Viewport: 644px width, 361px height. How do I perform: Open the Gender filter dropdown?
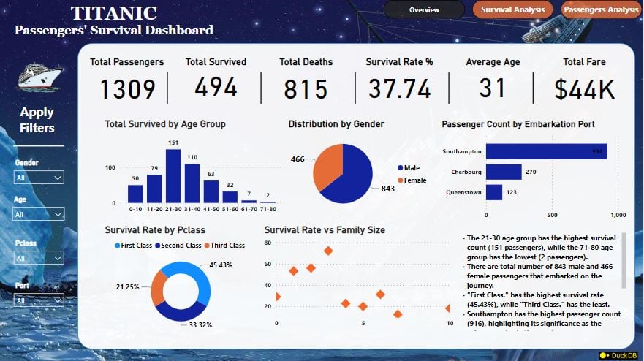click(x=39, y=178)
